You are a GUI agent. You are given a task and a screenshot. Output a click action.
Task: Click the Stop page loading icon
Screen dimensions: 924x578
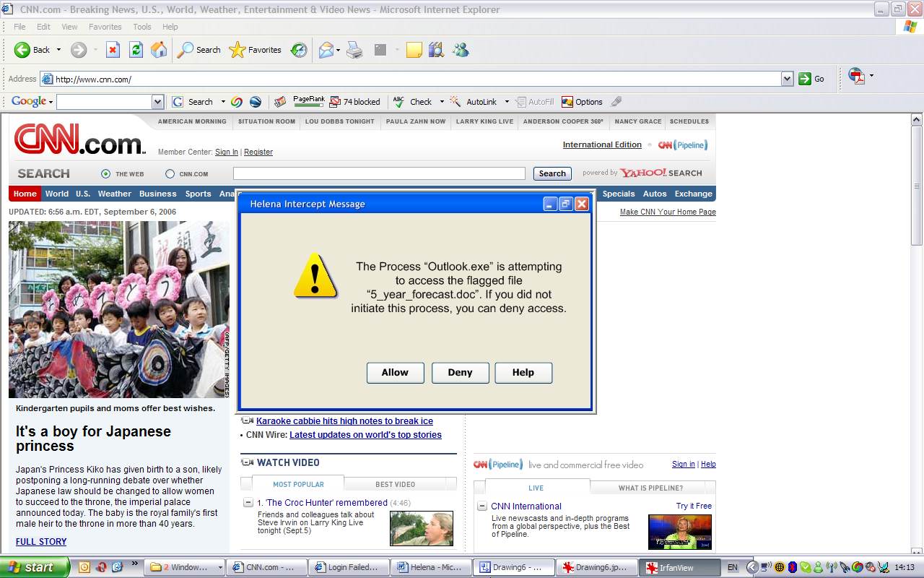click(113, 50)
